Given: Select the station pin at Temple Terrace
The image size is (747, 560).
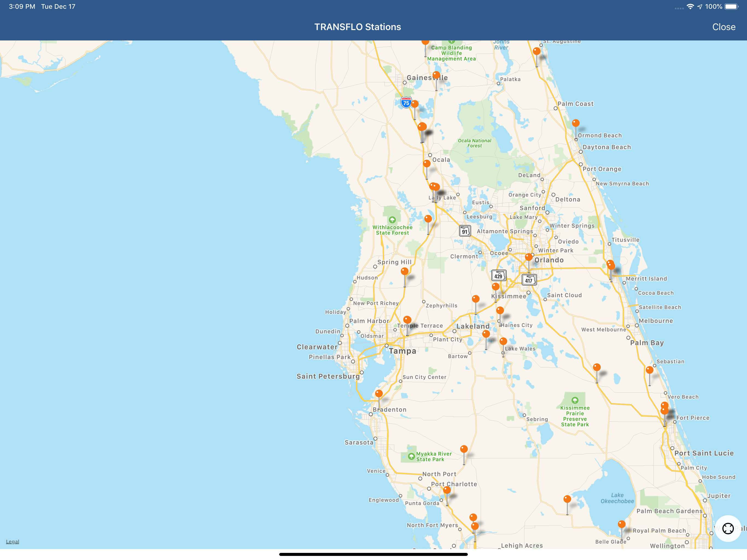Looking at the screenshot, I should pos(407,320).
